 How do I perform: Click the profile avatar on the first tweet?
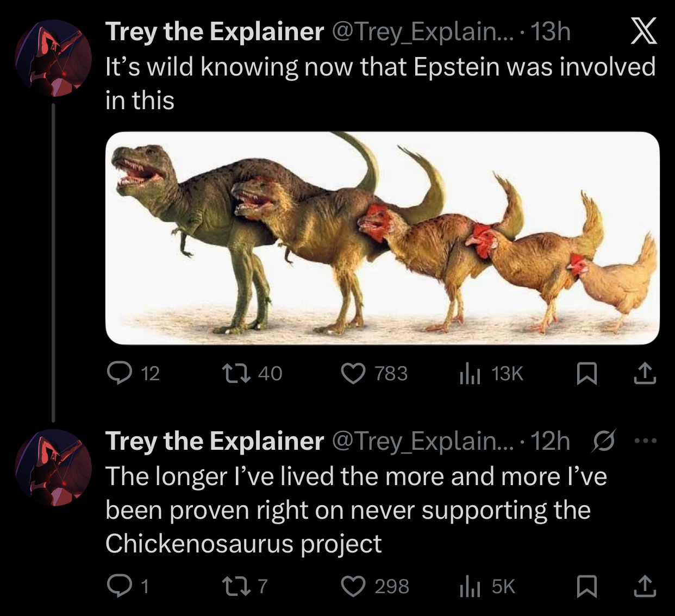(x=53, y=58)
